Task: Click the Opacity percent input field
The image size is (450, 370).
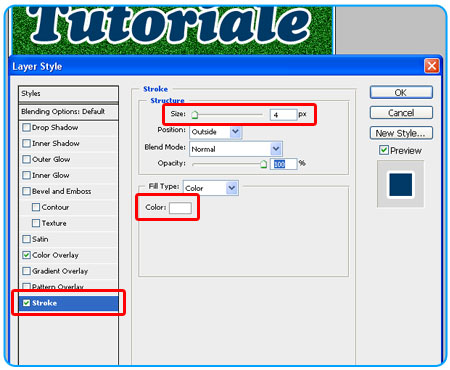Action: 283,164
